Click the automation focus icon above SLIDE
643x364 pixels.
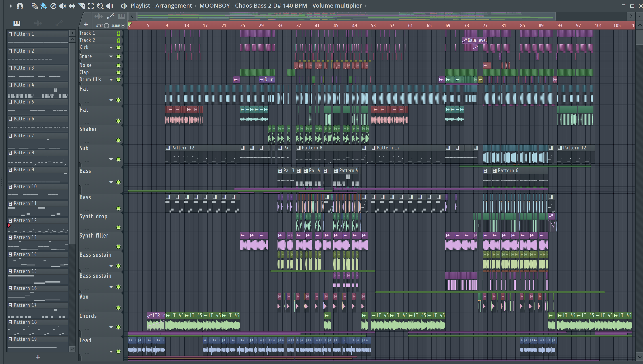(x=111, y=17)
